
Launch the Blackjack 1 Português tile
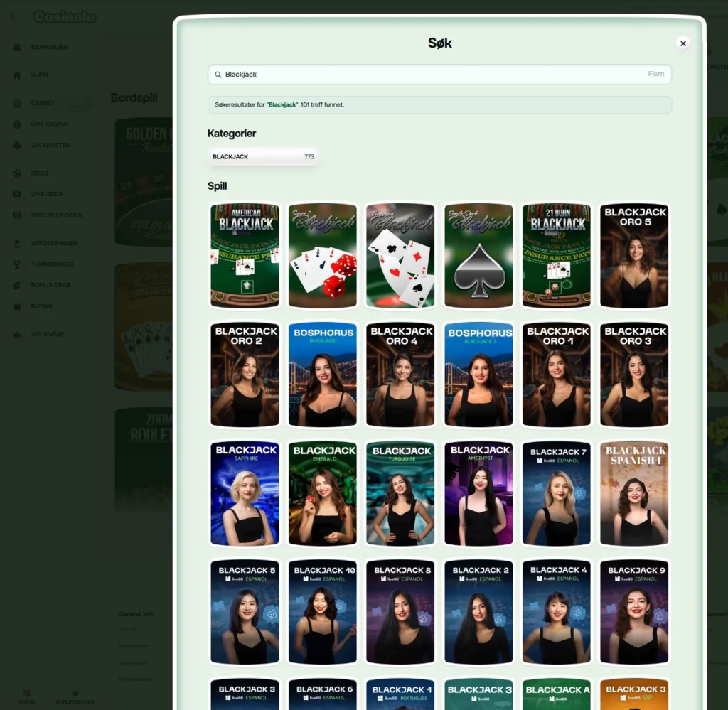[401, 694]
